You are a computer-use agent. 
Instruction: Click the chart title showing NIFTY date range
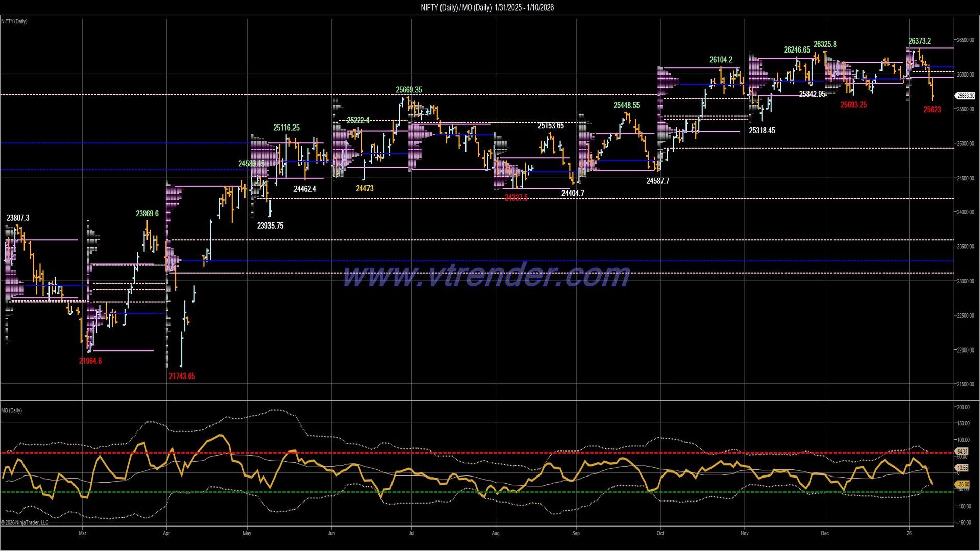[487, 8]
